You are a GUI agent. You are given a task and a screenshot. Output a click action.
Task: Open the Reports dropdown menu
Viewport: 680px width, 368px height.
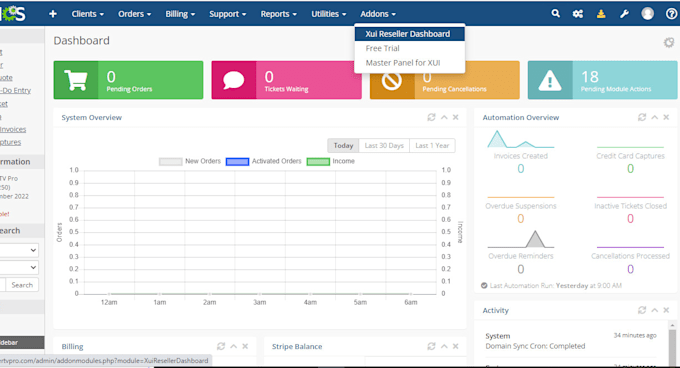tap(278, 14)
